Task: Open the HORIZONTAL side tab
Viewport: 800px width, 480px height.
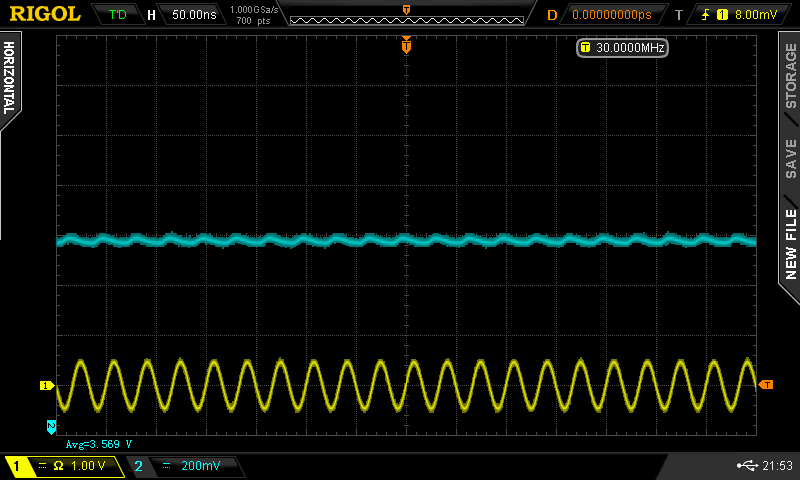Action: pyautogui.click(x=9, y=78)
